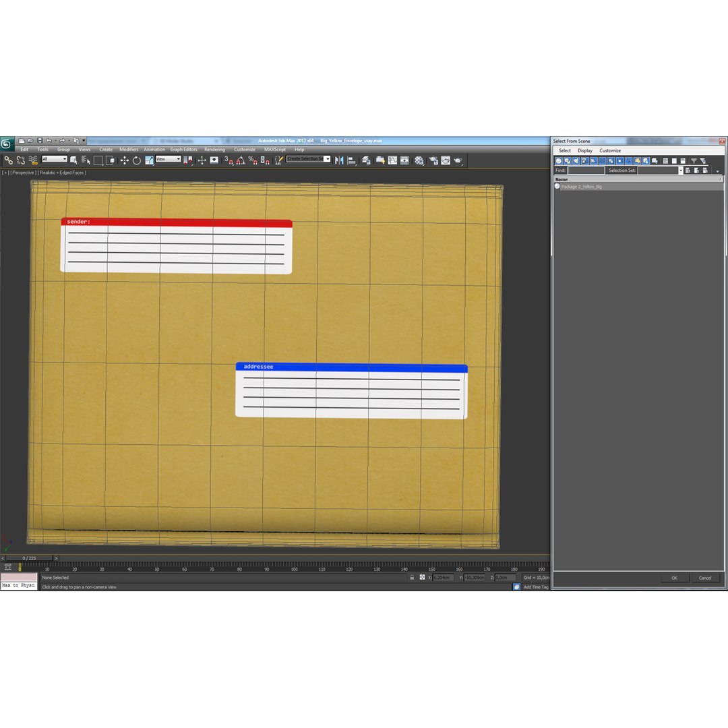Activate the Select Object tool
This screenshot has width=728, height=728.
click(x=73, y=160)
